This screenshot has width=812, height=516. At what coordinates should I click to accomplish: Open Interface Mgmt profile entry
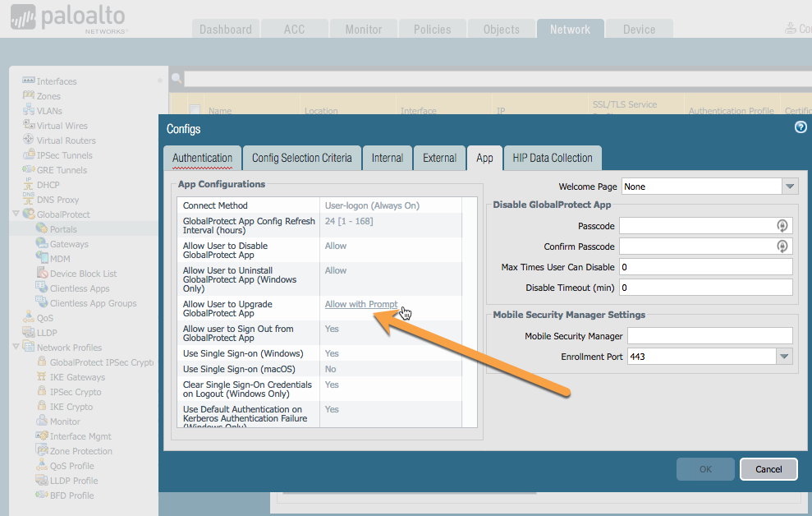(80, 436)
